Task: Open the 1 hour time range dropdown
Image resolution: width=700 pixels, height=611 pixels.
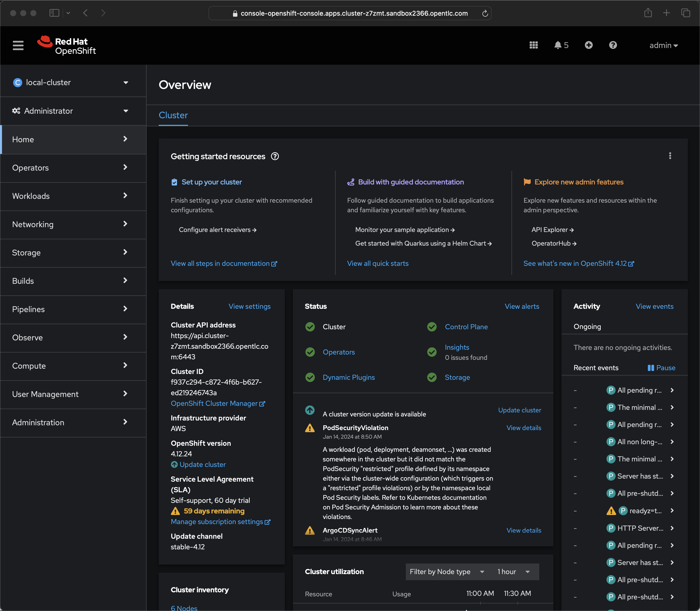Action: click(513, 572)
